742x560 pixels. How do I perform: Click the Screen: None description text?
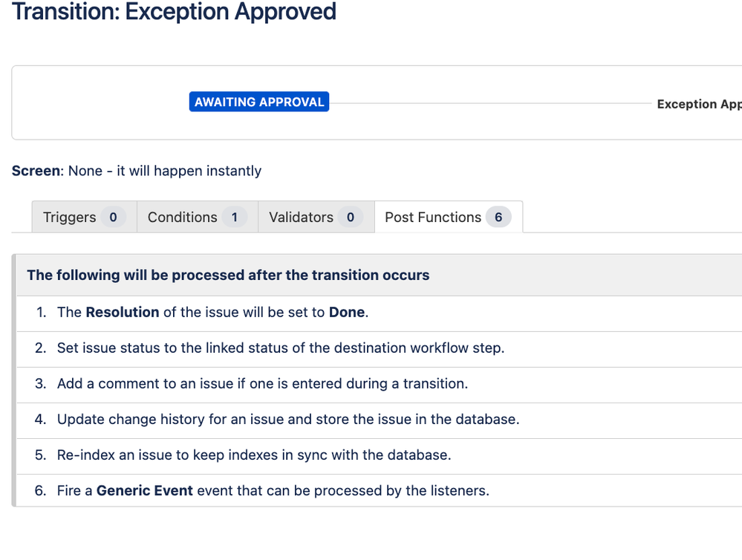tap(136, 171)
